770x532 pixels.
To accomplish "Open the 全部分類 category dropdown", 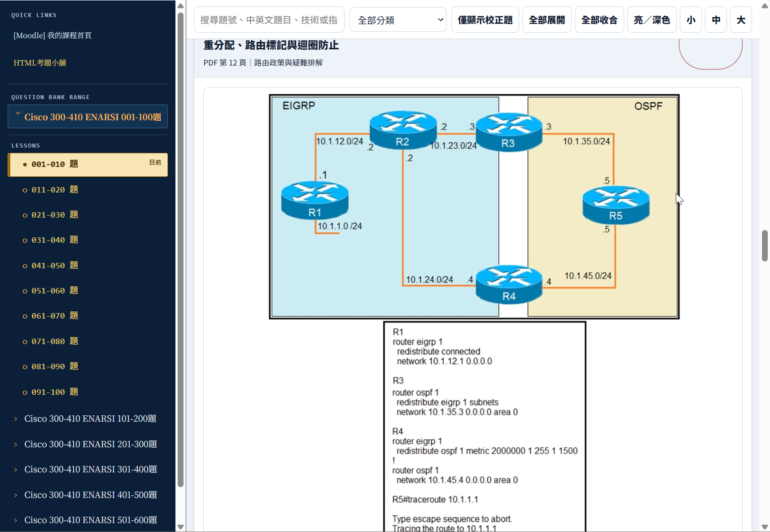I will coord(398,20).
